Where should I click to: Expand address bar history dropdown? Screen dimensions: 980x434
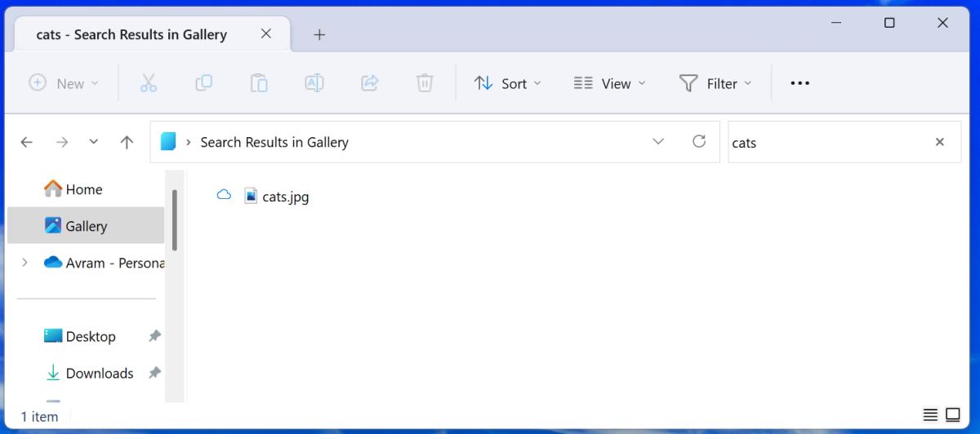click(x=659, y=142)
